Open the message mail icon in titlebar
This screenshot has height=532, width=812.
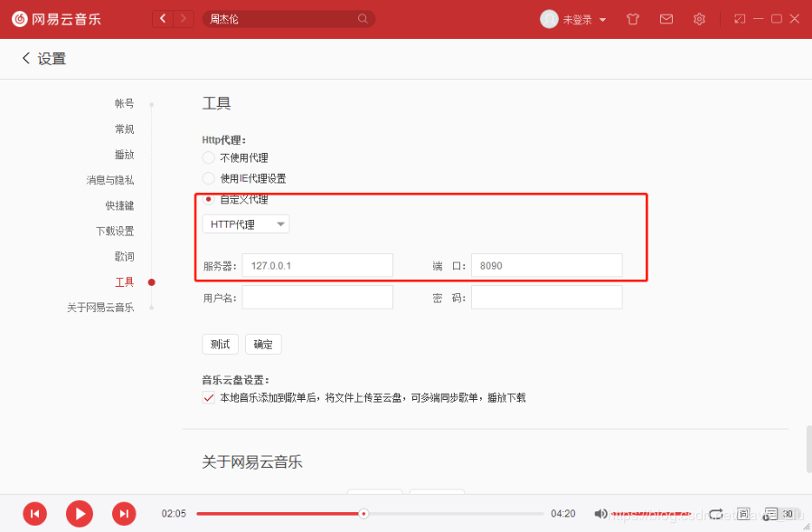click(x=666, y=18)
